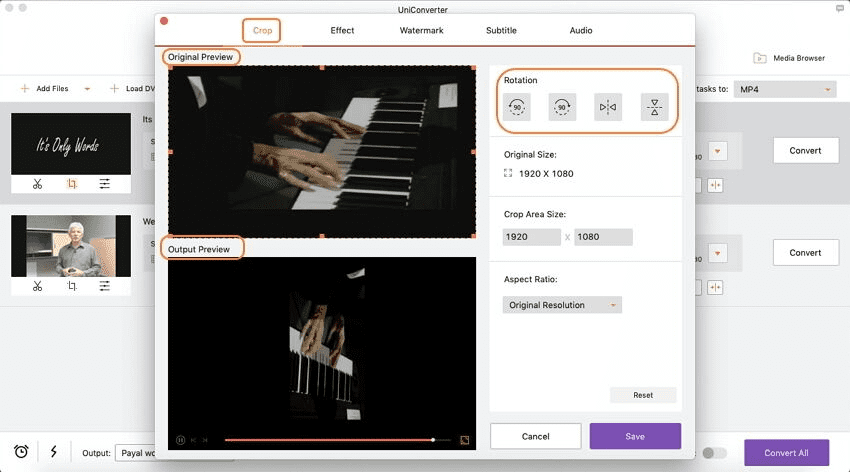Click the scissors trim icon under first video

pyautogui.click(x=37, y=184)
